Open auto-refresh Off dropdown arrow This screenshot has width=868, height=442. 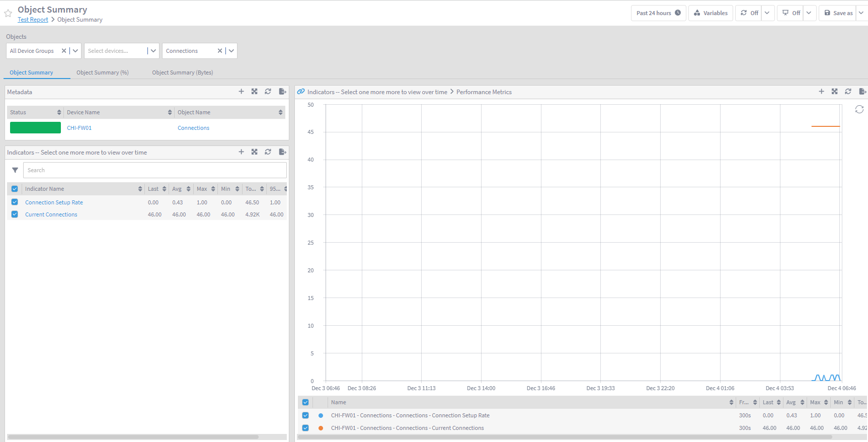(767, 13)
